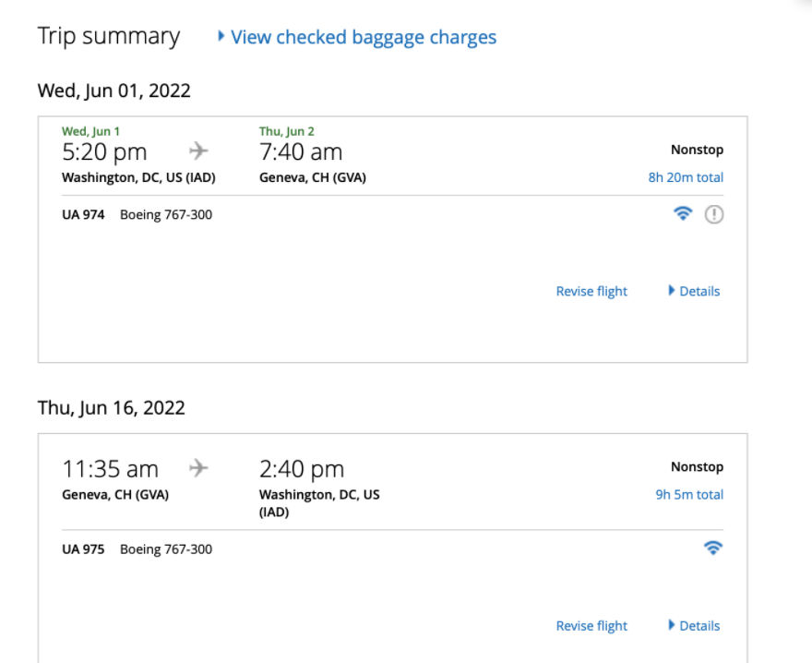The height and width of the screenshot is (663, 812).
Task: Click the Wi-Fi icon for flight UA 974
Action: [683, 214]
